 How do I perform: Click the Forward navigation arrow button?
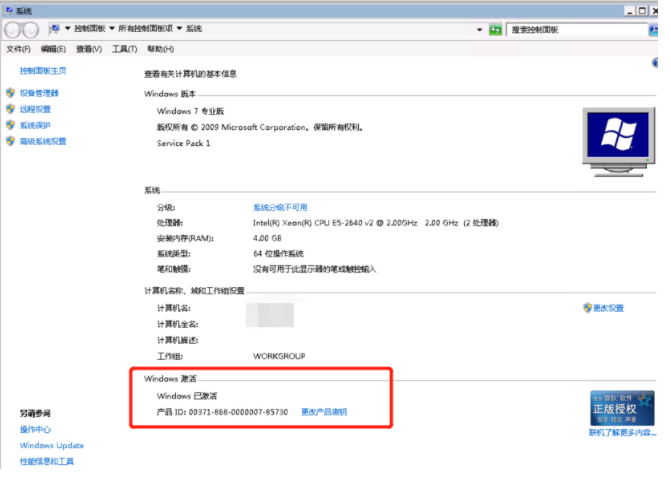click(x=30, y=30)
